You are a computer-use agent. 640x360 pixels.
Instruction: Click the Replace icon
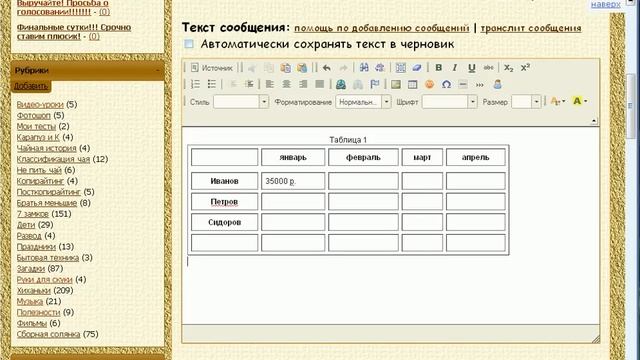[x=380, y=68]
